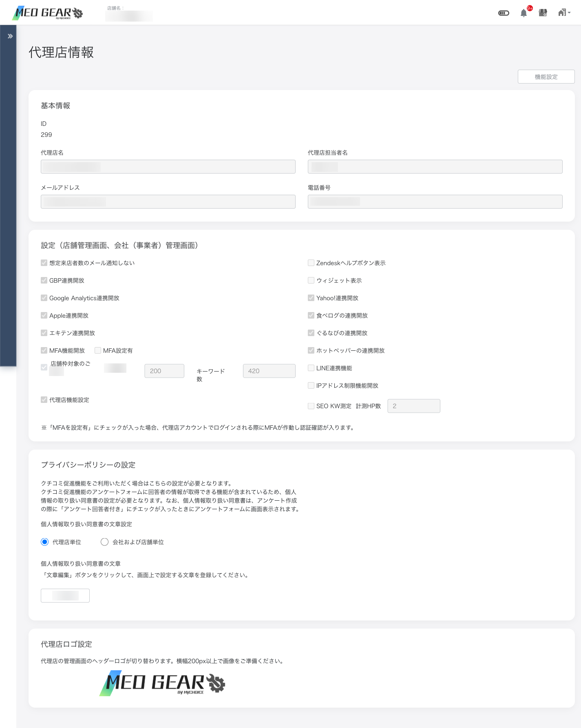Toggle the 店舗枠対象 checkbox
This screenshot has height=728, width=581.
point(44,367)
